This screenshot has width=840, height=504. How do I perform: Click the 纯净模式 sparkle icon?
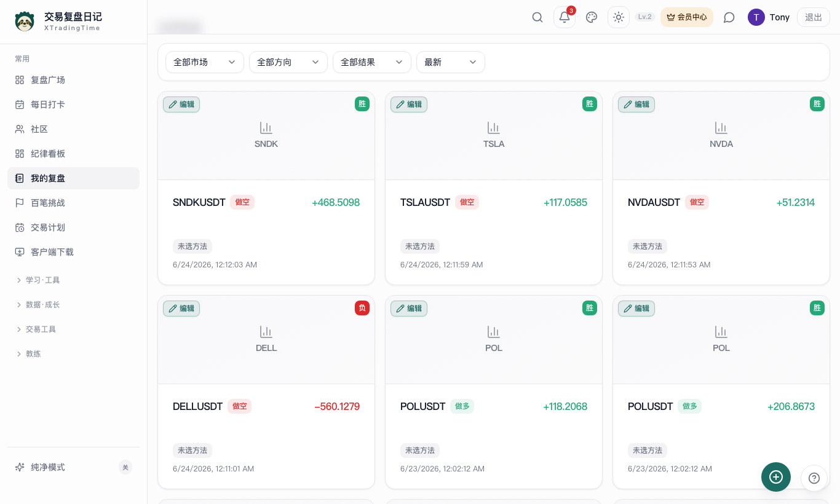coord(20,467)
